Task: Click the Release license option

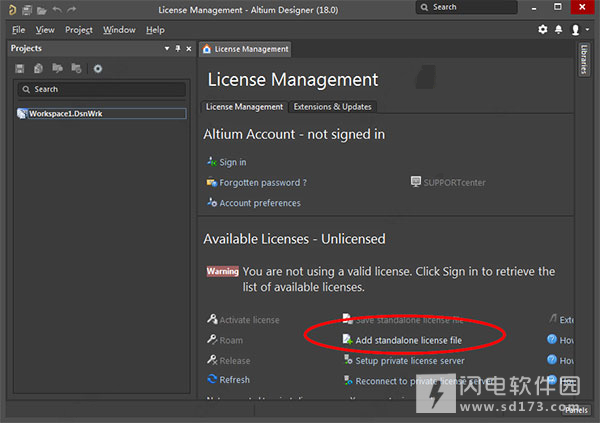Action: 235,361
